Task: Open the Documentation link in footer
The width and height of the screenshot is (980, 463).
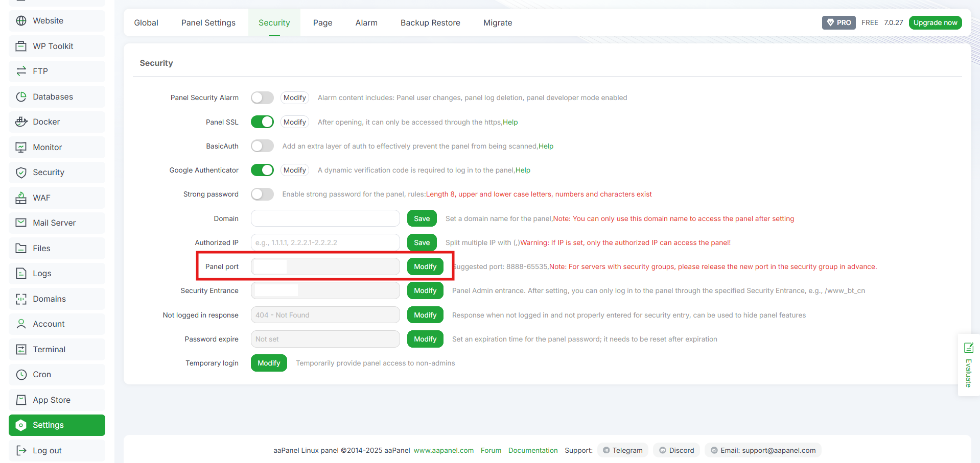Action: [533, 450]
